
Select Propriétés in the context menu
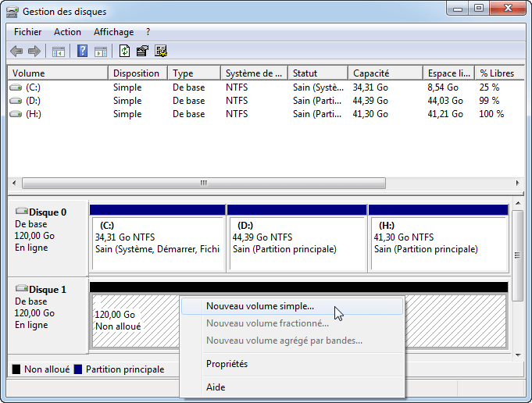pos(292,364)
